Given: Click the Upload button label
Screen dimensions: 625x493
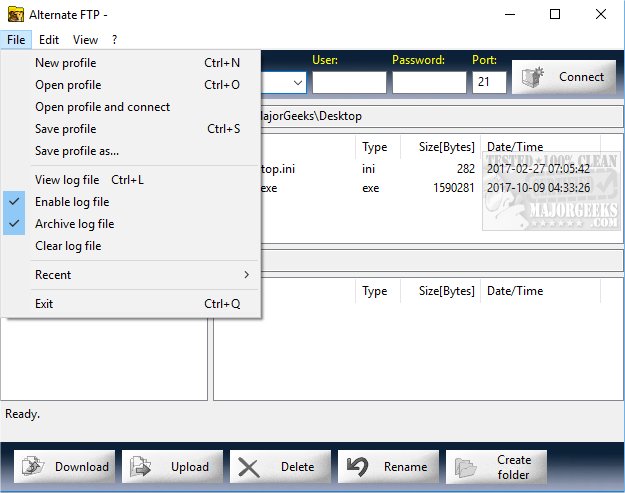Looking at the screenshot, I should point(190,467).
